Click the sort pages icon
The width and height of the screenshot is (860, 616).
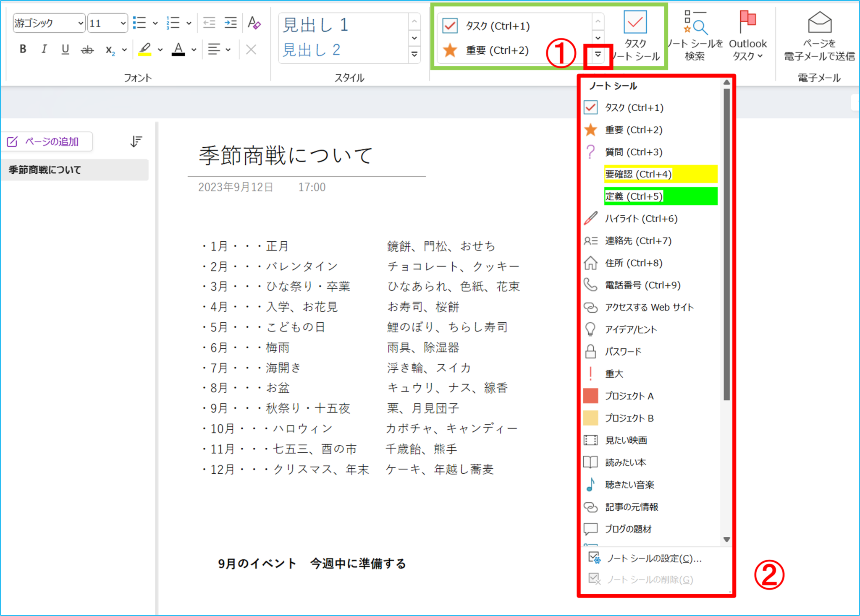click(136, 142)
